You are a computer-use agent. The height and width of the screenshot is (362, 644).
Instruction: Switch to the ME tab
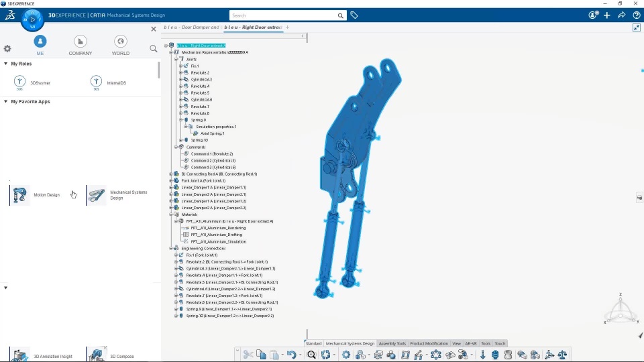[40, 45]
